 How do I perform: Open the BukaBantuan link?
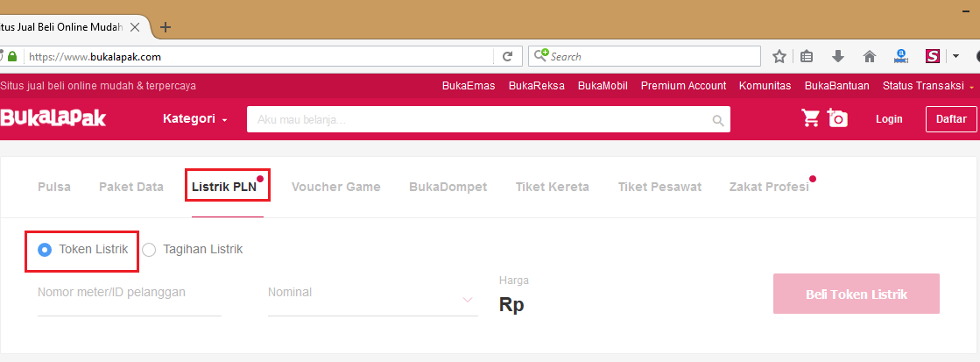coord(837,86)
